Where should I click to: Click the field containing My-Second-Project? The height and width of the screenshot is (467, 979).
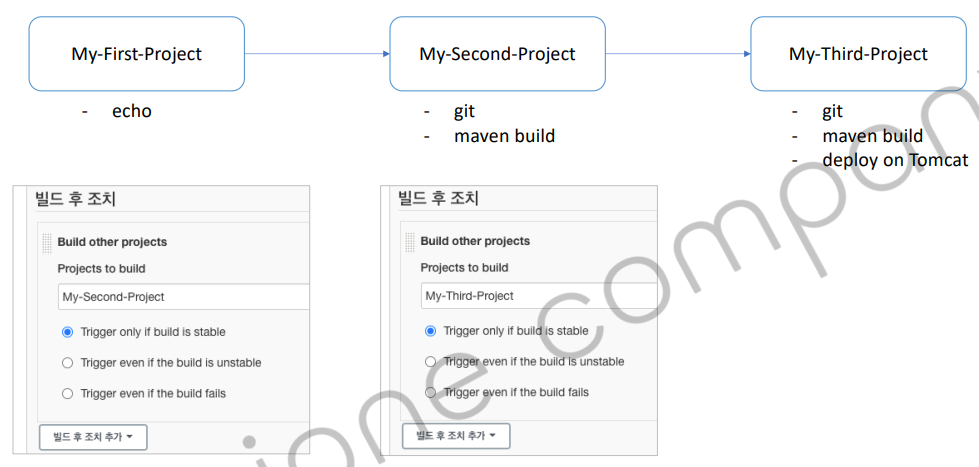tap(183, 297)
